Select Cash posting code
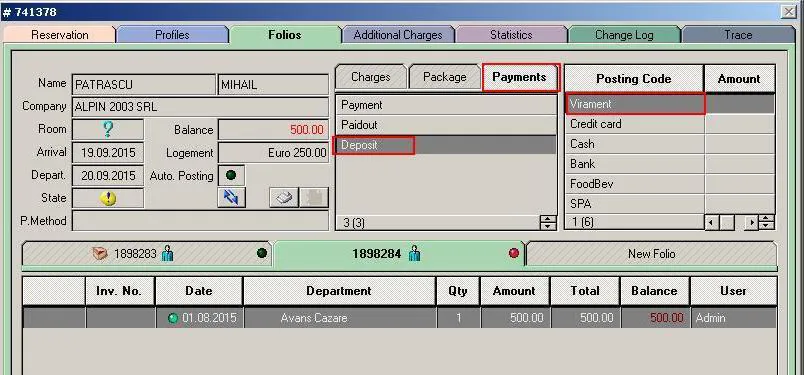The height and width of the screenshot is (375, 804). pyautogui.click(x=635, y=144)
